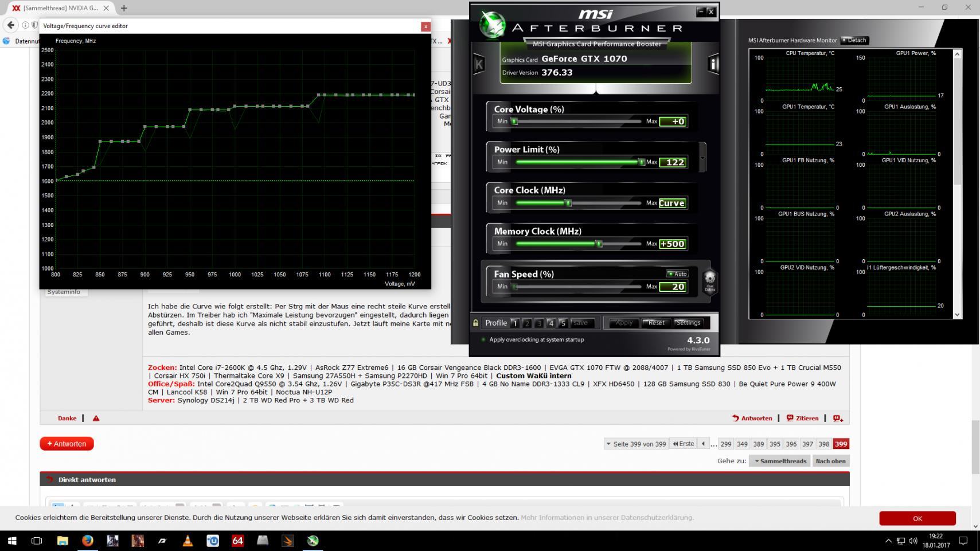Click the previous page arrow in pagination

703,444
